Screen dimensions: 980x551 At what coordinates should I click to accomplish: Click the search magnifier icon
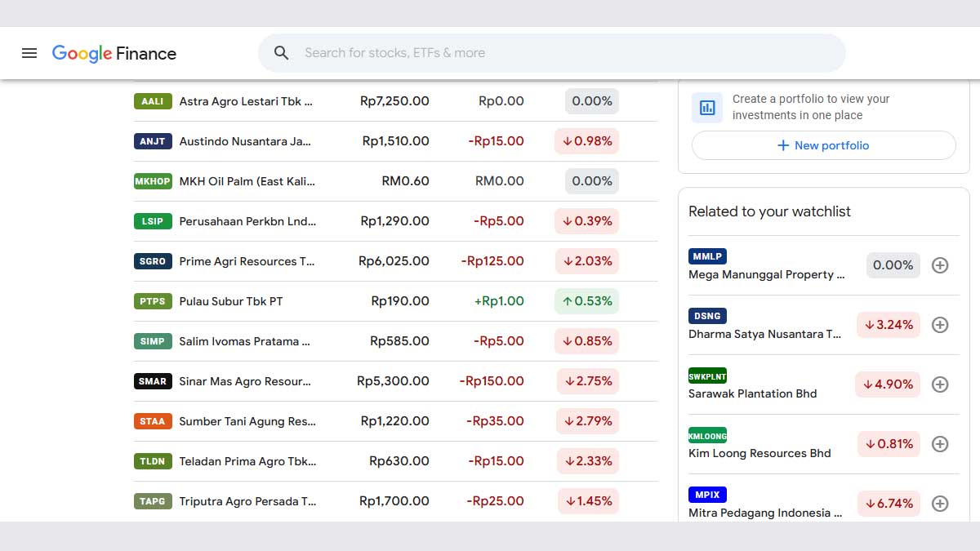(282, 53)
